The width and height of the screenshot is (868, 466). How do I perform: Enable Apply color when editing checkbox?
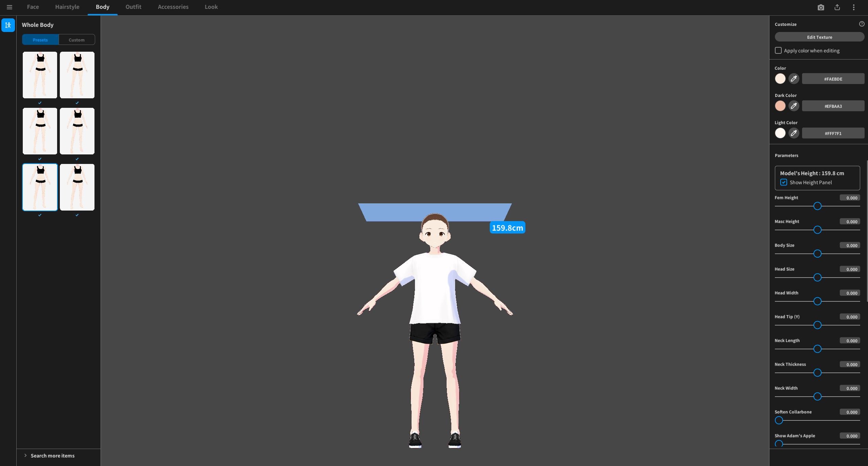[x=778, y=50]
